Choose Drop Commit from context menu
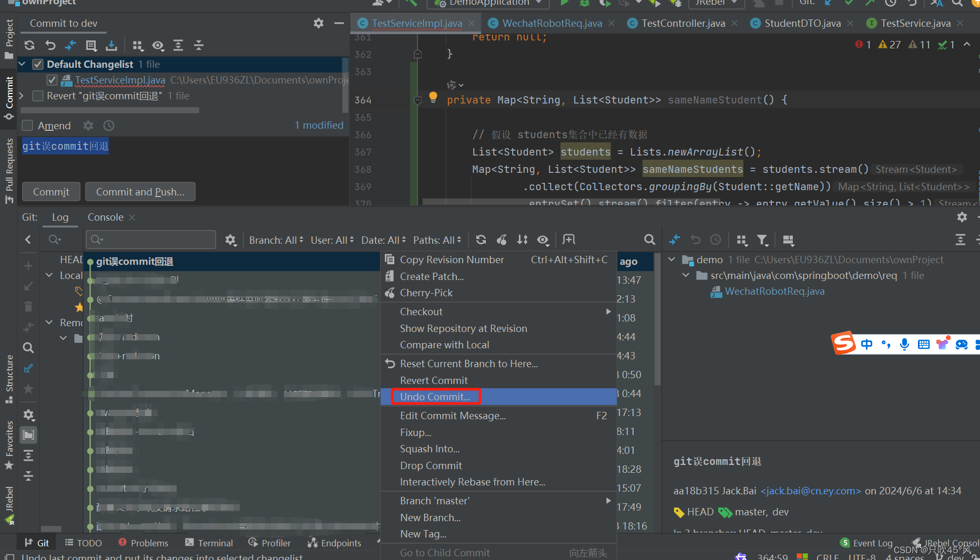Screen dimensions: 980x560 coord(498,465)
